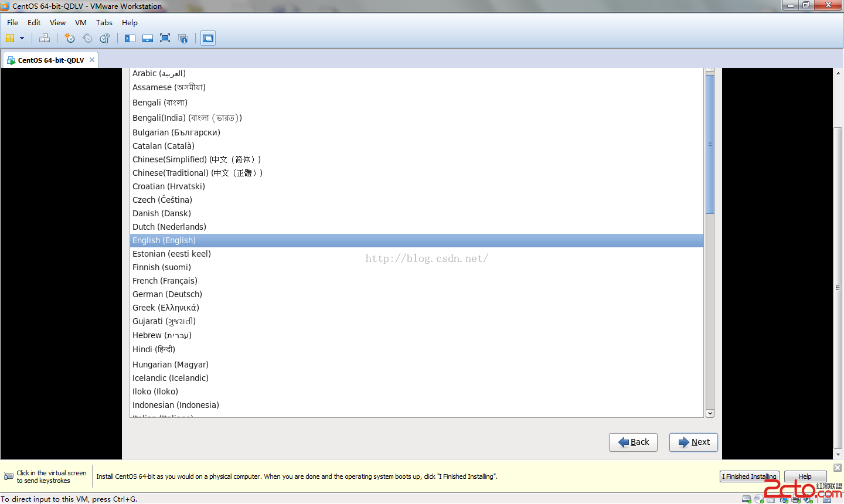The width and height of the screenshot is (844, 504).
Task: Dismiss the yellow install hint bar
Action: 838,467
